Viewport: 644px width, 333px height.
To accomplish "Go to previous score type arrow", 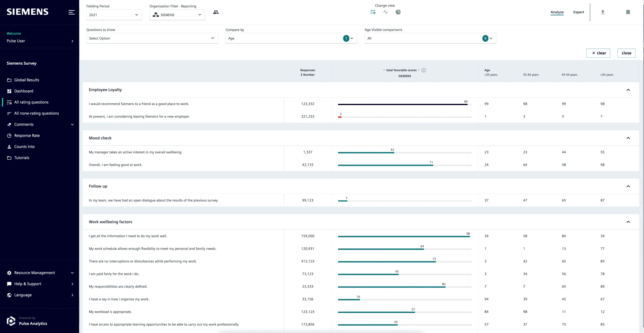I will [x=384, y=70].
